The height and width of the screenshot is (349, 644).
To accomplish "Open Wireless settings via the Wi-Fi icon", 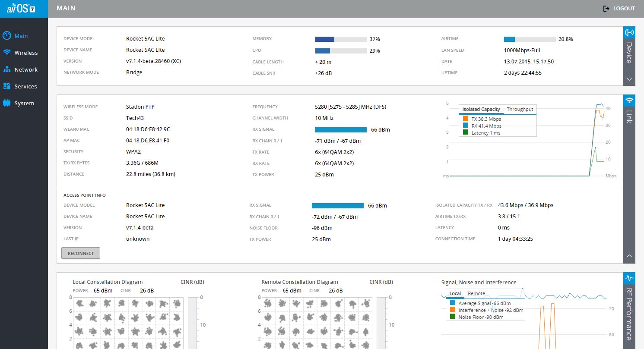I will [7, 53].
